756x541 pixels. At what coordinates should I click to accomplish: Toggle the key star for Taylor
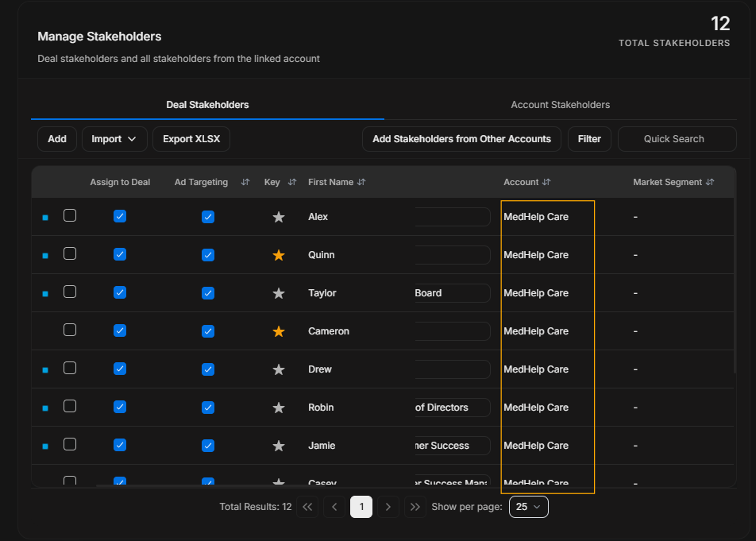click(279, 293)
